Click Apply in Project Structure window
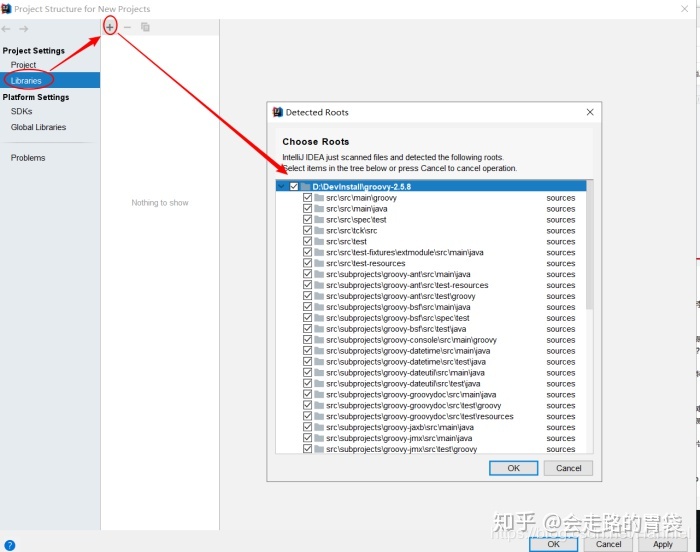The width and height of the screenshot is (700, 552). [x=662, y=544]
